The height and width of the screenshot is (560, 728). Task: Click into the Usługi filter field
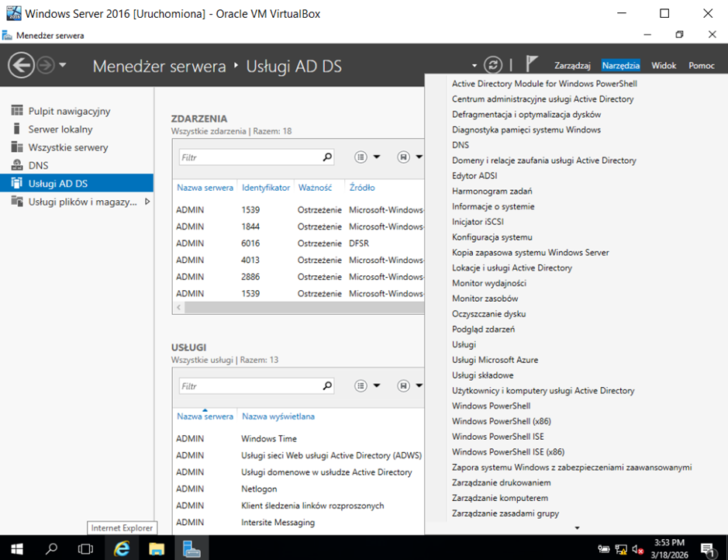point(248,385)
